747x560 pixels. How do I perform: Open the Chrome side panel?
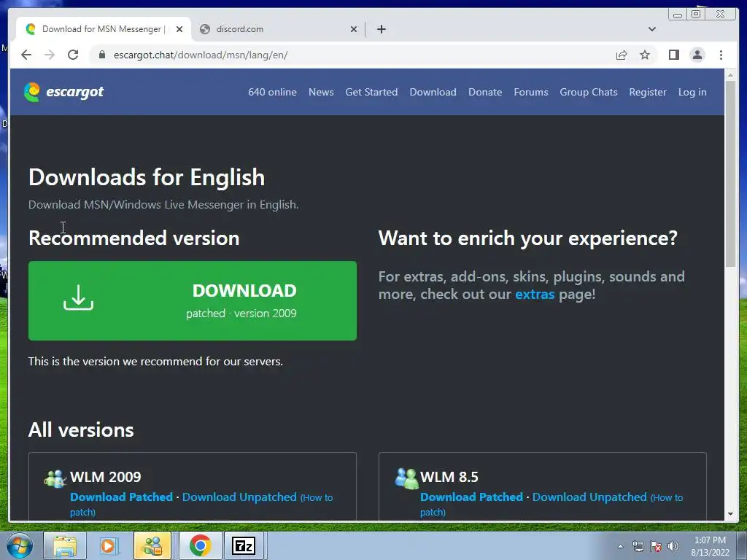click(x=673, y=55)
